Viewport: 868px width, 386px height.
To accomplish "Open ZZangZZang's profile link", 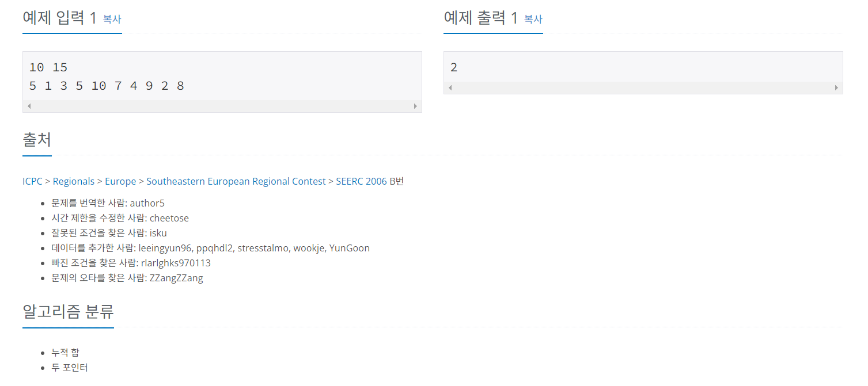I will [x=176, y=278].
